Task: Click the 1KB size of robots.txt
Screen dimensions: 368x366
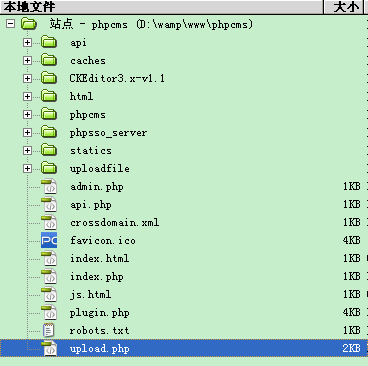Action: coord(352,330)
